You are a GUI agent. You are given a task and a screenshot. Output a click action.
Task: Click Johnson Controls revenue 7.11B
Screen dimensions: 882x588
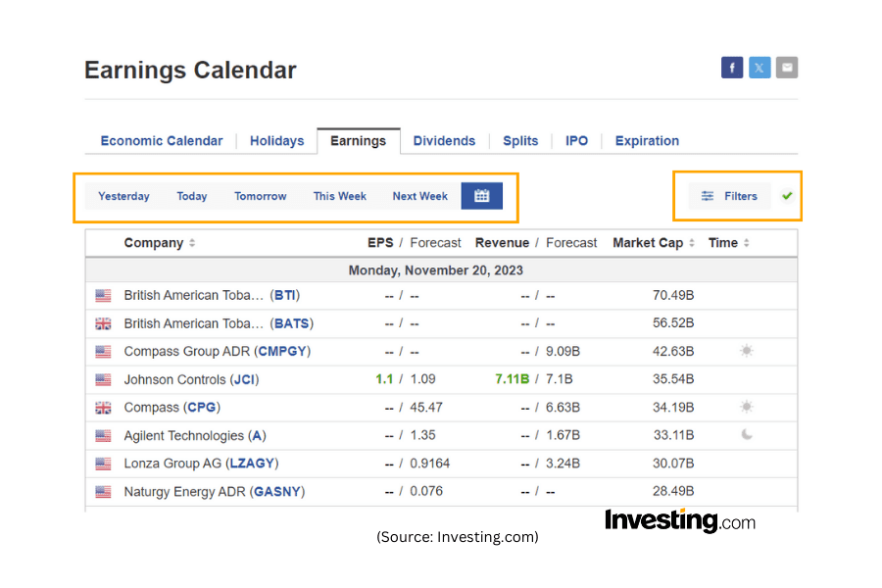point(512,379)
